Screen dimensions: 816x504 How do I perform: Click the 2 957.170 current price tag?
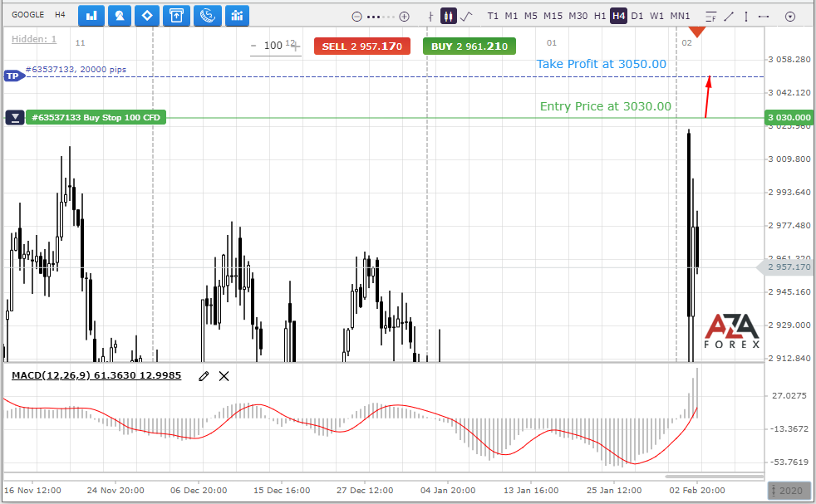point(784,267)
